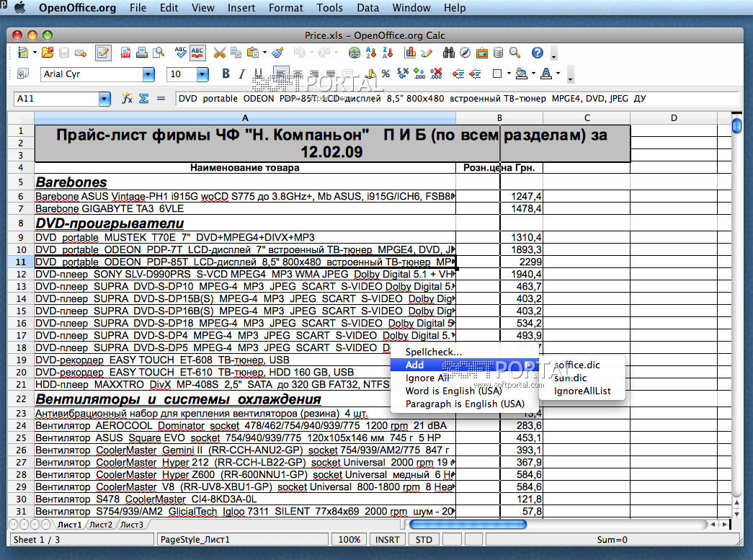Image resolution: width=753 pixels, height=560 pixels.
Task: Run the Spelling check (ABC checkmark)
Action: (x=181, y=53)
